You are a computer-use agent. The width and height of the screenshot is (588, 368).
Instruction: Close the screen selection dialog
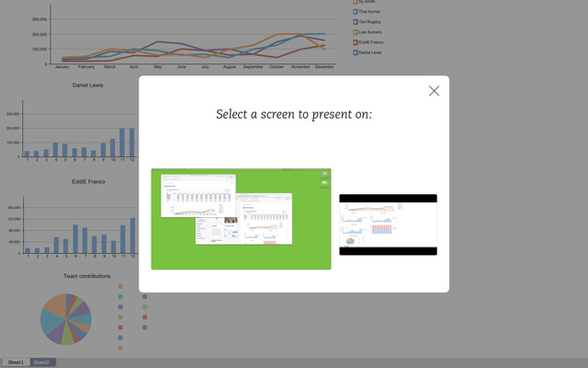point(434,91)
